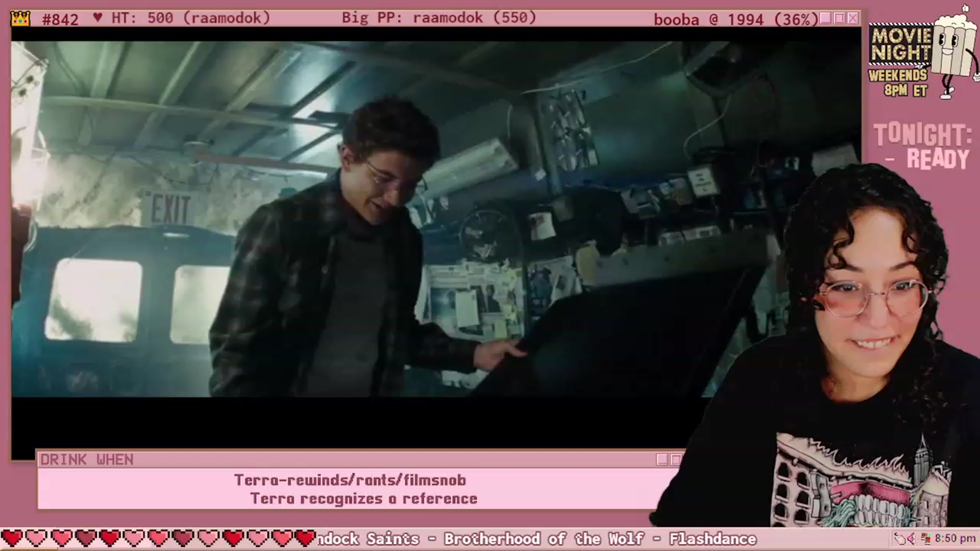Click 'Terra-rewinds/rants/filmsnob' line

(x=350, y=480)
